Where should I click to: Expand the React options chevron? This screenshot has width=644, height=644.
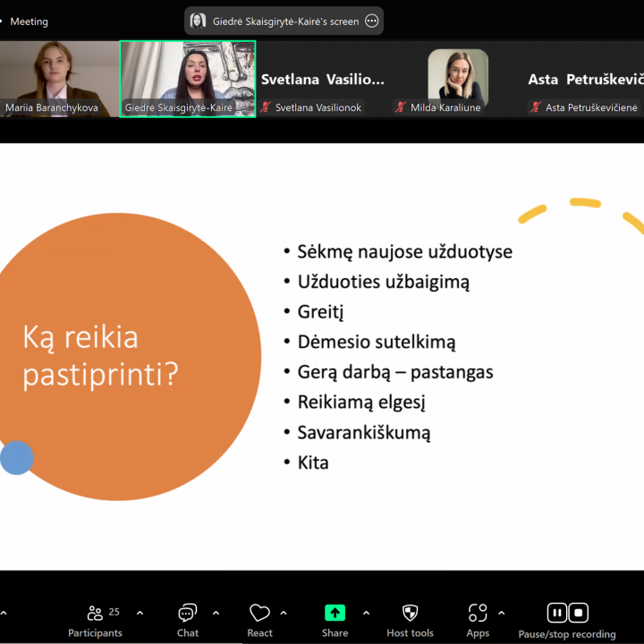(284, 614)
